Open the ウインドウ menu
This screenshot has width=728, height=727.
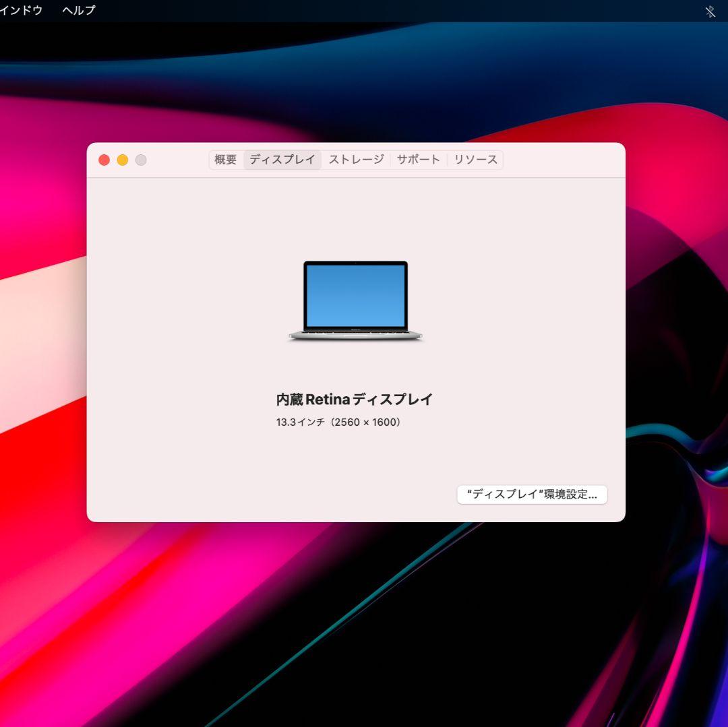pyautogui.click(x=20, y=10)
